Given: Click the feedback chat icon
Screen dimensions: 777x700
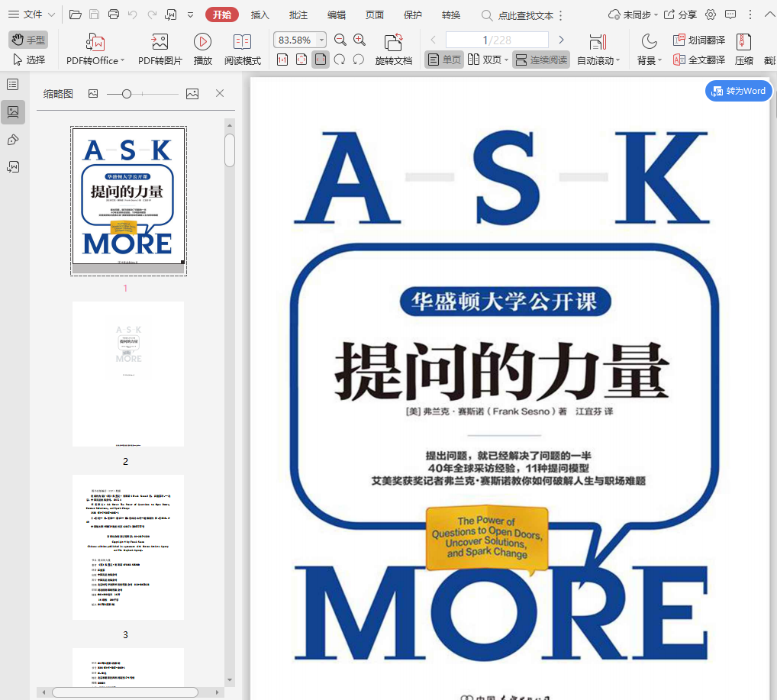Looking at the screenshot, I should tap(730, 15).
